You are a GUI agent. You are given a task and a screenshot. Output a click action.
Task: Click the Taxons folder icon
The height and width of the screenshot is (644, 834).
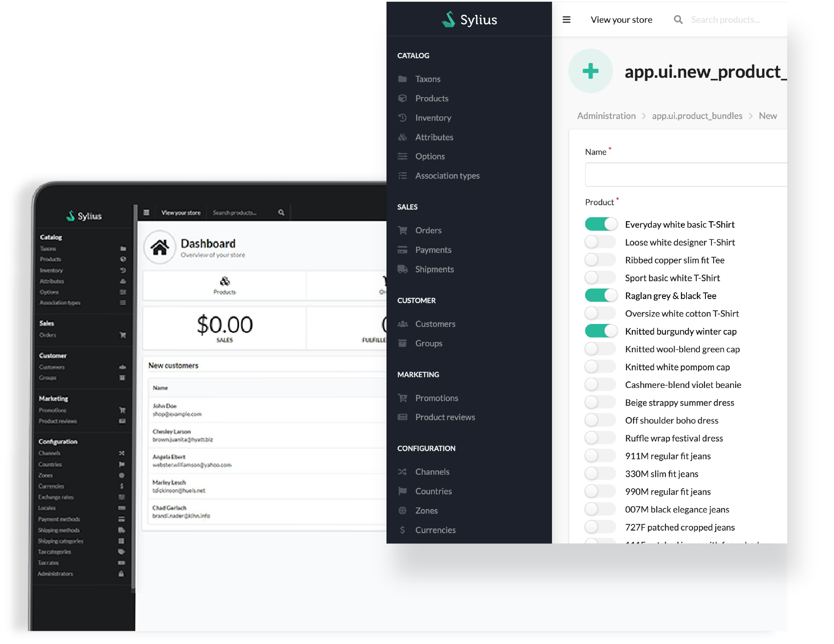coord(402,79)
